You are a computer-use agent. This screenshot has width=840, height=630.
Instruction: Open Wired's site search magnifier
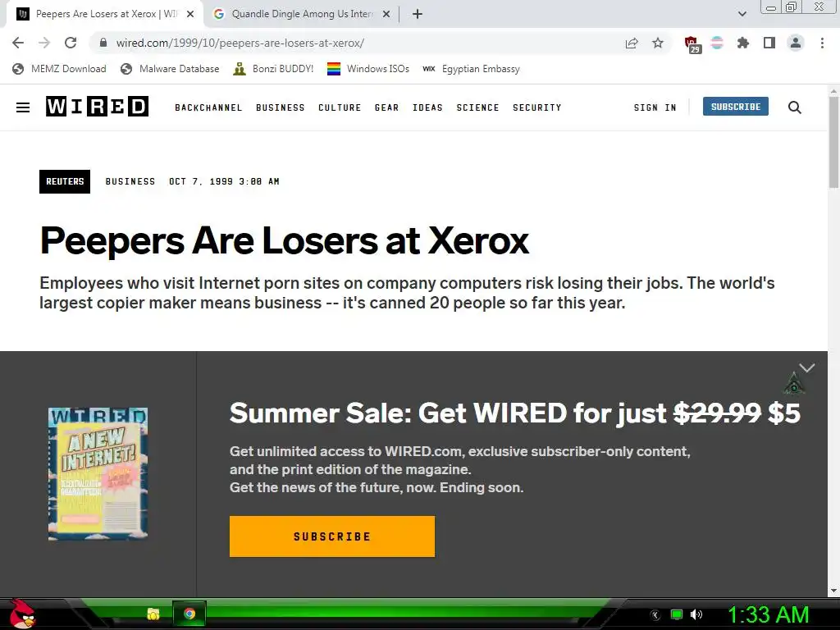pyautogui.click(x=794, y=107)
